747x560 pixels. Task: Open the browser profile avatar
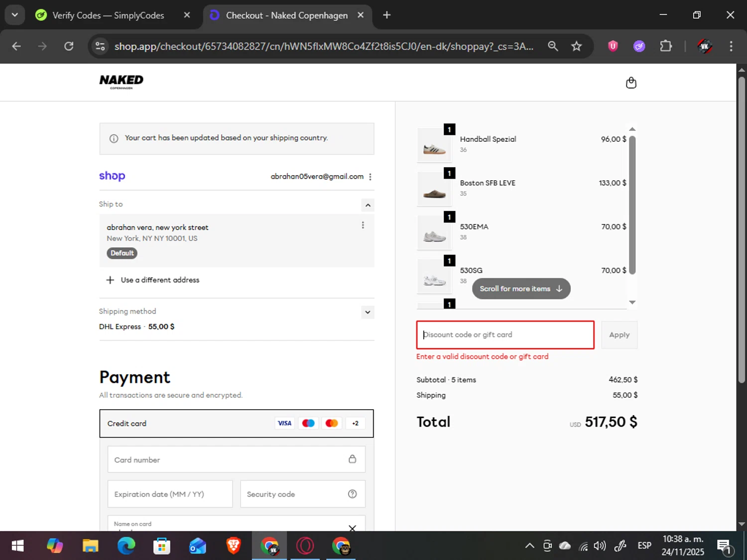tap(705, 46)
